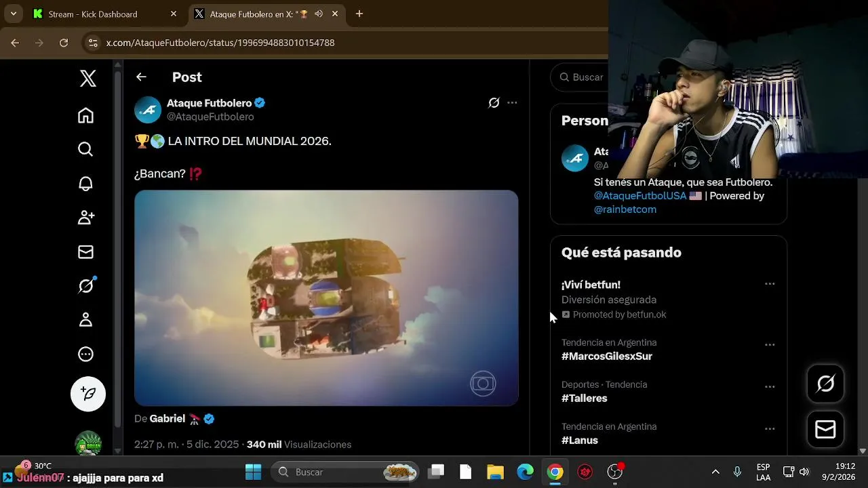The width and height of the screenshot is (868, 488).
Task: Close the Ataque Futbolero tab
Action: (335, 14)
